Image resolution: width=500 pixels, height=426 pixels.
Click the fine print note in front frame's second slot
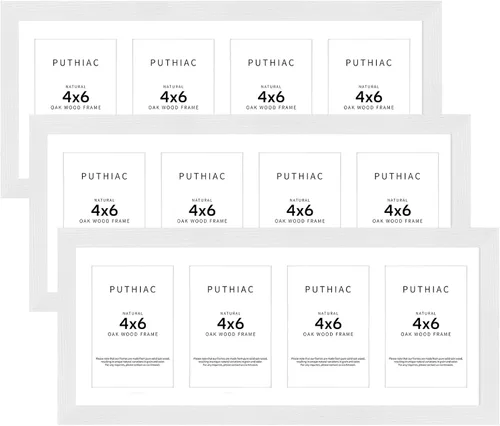230,362
